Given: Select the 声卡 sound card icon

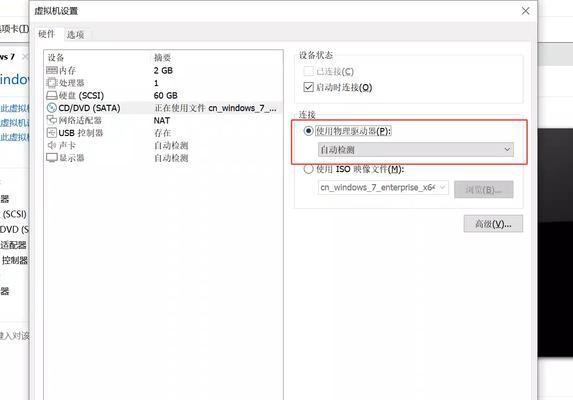Looking at the screenshot, I should (x=52, y=145).
